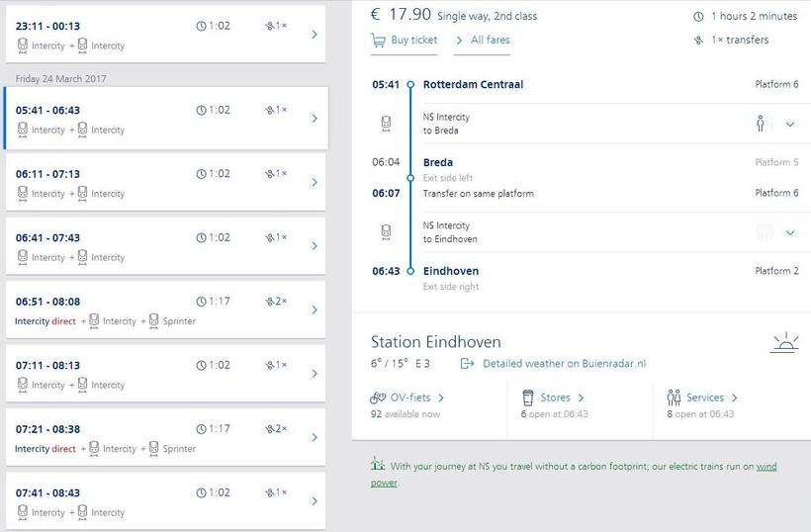
Task: Open the 07:21 - 08:38 journey chevron
Action: (315, 437)
